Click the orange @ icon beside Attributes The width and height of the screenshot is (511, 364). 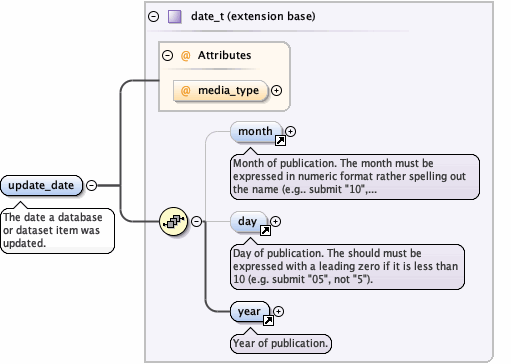tap(185, 55)
